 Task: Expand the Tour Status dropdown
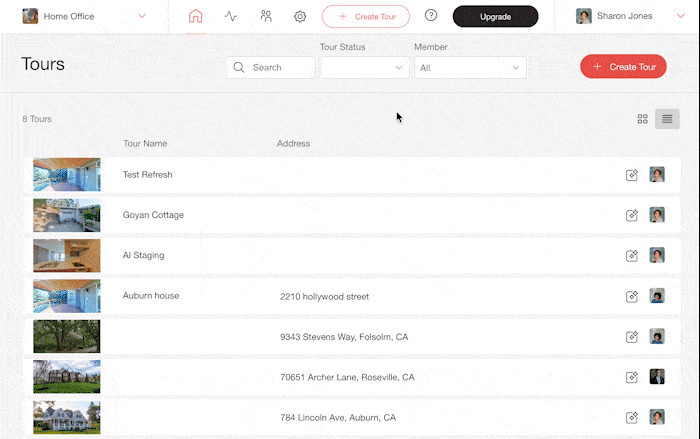pyautogui.click(x=364, y=68)
